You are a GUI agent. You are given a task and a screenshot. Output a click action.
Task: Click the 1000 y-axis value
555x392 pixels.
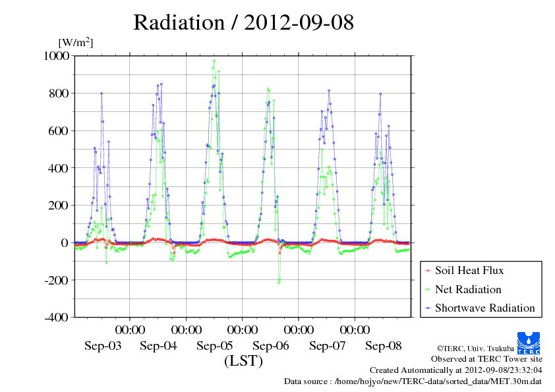[x=56, y=55]
